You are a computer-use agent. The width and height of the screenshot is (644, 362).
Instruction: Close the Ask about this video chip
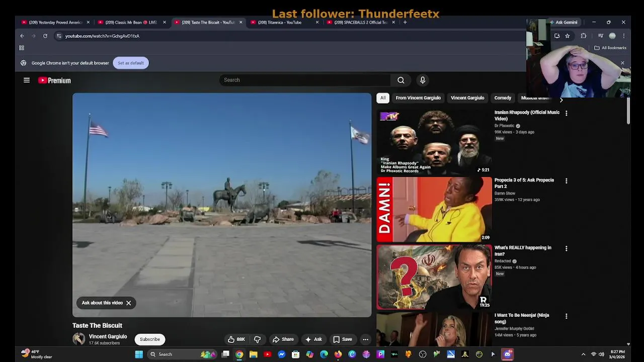129,303
